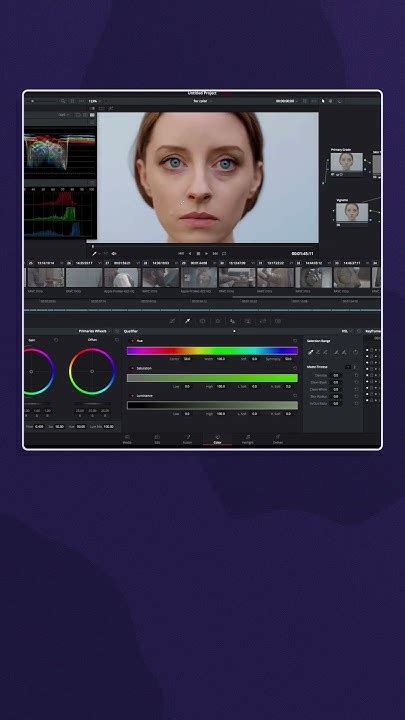Play the clip in reverse

(x=190, y=253)
